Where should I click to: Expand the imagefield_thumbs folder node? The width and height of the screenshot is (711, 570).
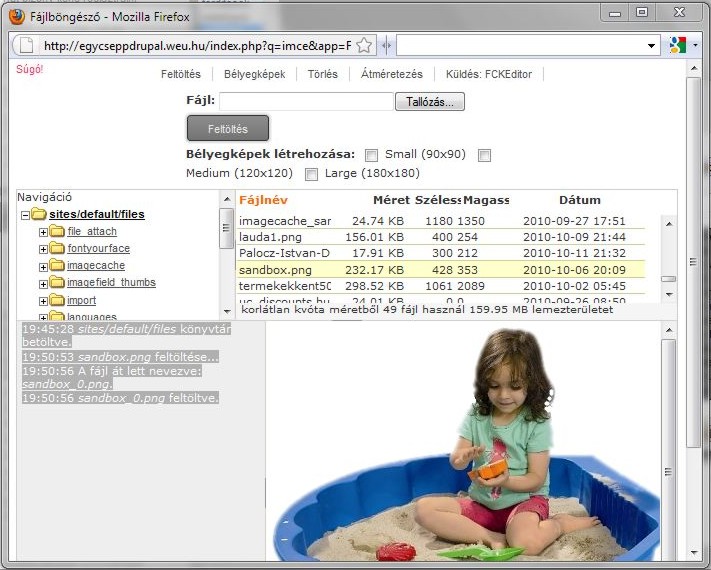[x=43, y=284]
